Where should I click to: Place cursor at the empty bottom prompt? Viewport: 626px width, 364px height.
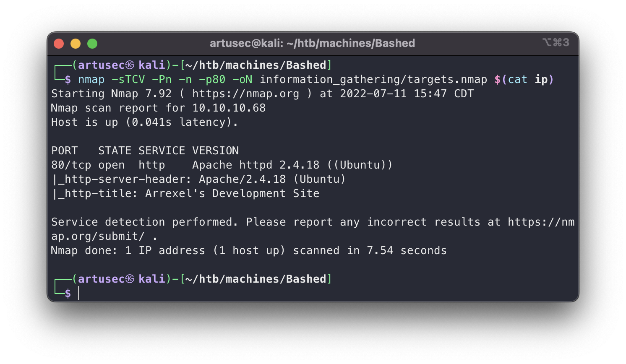click(79, 293)
